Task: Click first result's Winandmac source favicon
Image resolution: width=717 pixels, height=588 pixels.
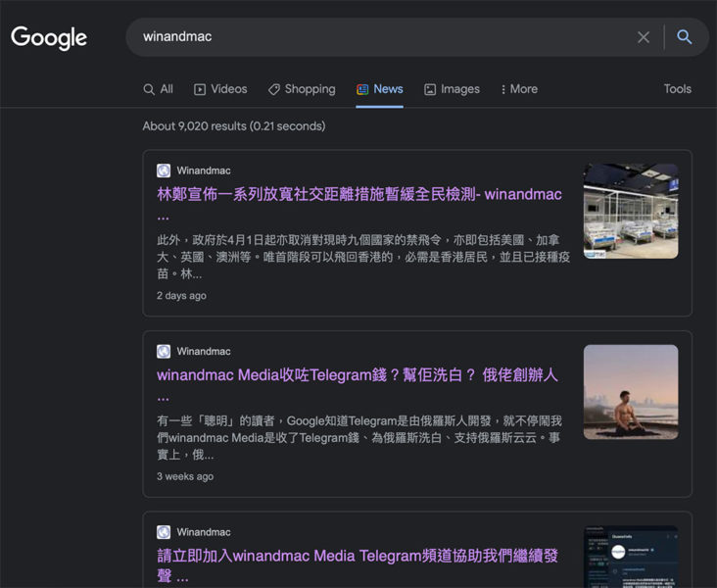Action: pos(164,171)
